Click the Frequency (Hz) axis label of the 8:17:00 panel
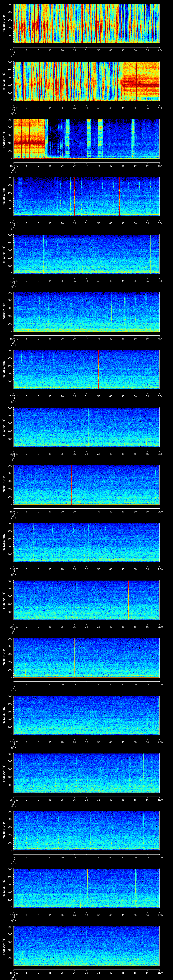Screen dimensions: 173x980 [4, 946]
